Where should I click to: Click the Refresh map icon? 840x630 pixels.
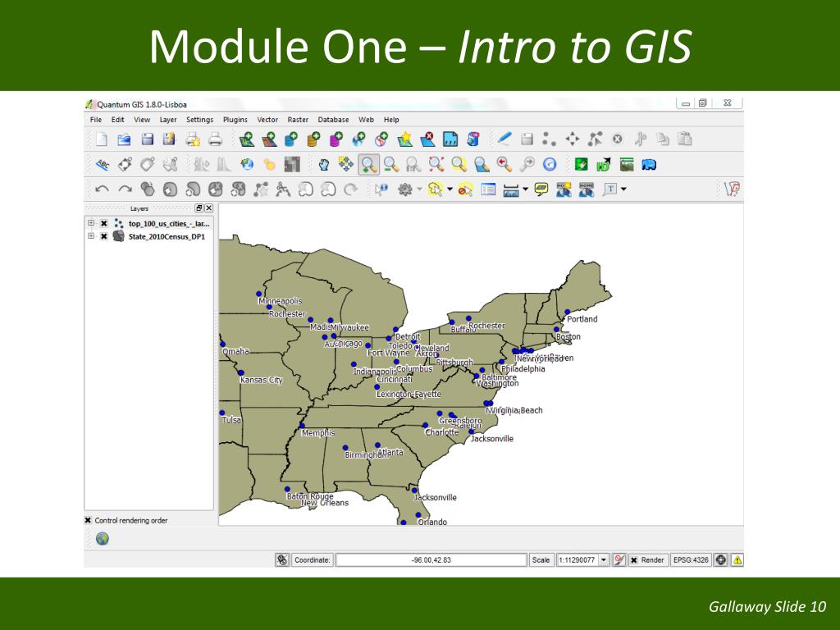coord(550,164)
